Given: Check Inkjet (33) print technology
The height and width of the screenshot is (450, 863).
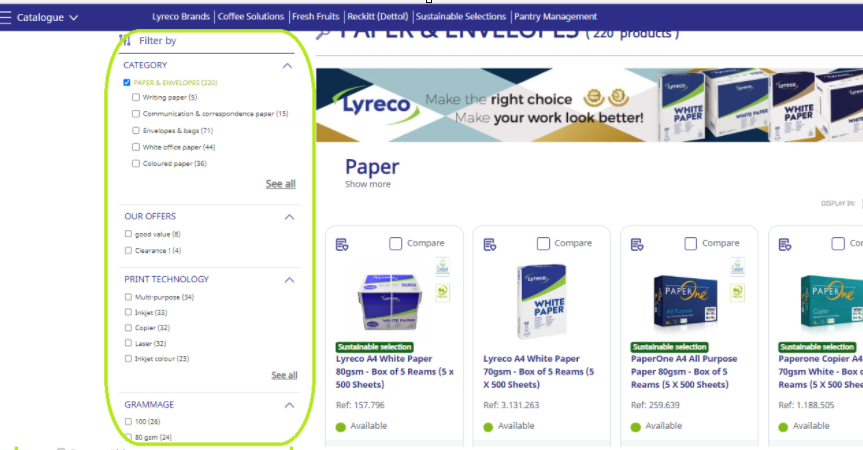Looking at the screenshot, I should (128, 312).
